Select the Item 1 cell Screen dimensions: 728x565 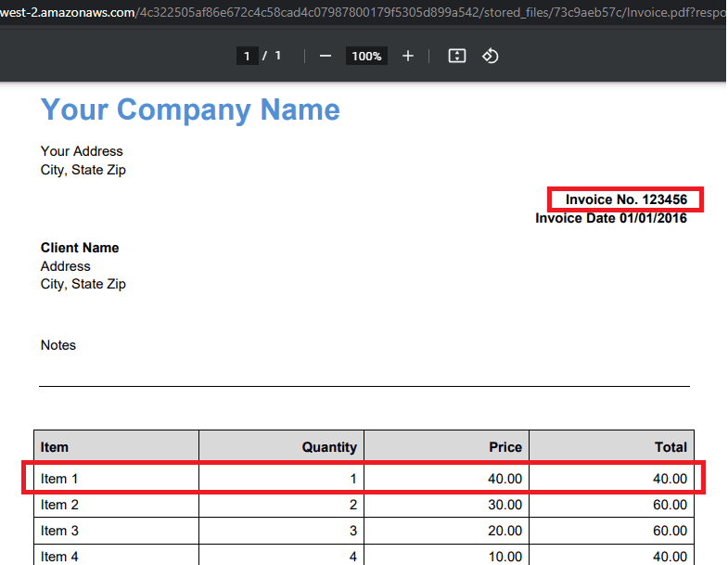(x=60, y=479)
